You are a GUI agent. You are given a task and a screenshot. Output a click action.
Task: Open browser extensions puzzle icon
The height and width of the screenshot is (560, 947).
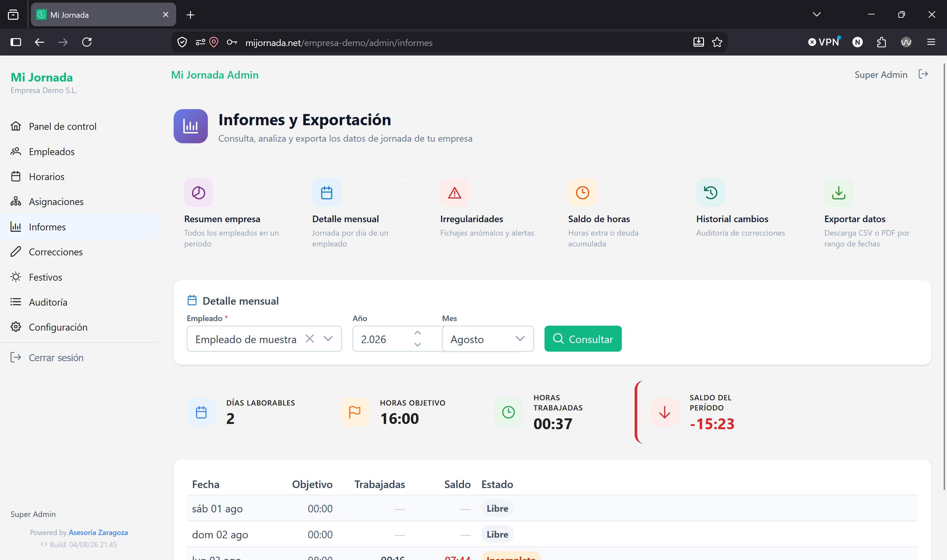click(881, 42)
